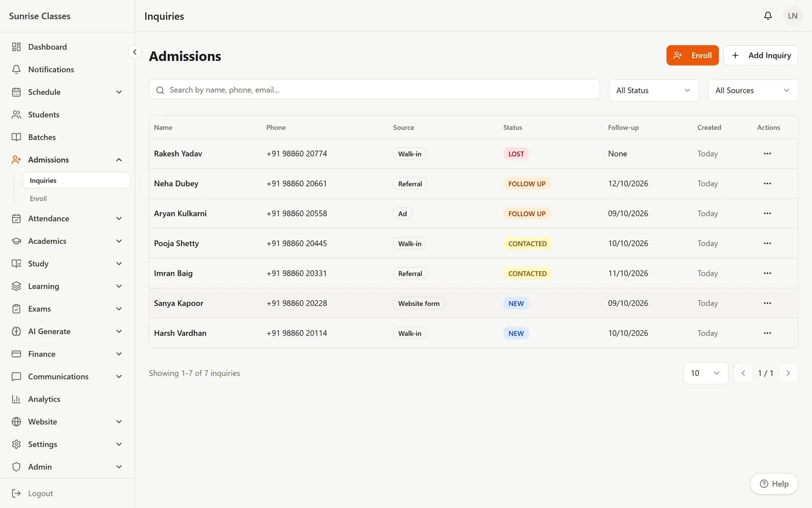Open the All Sources filter dropdown
This screenshot has width=812, height=508.
pos(753,90)
